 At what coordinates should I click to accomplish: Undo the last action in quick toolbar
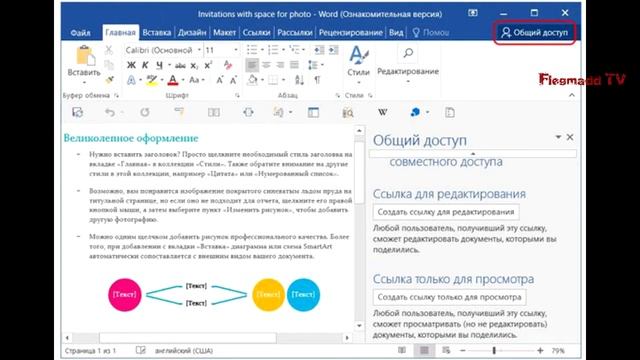(x=109, y=112)
